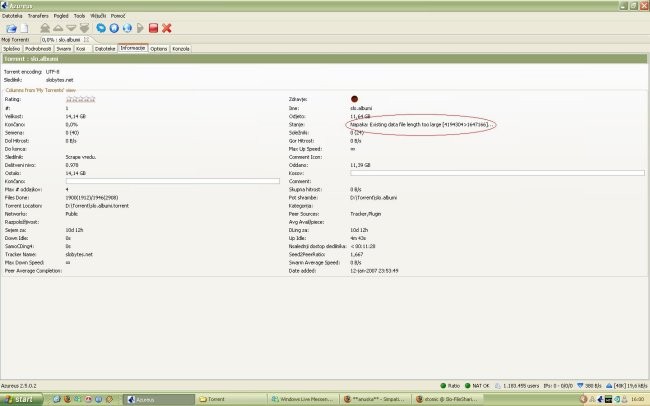Switch to the Swarm tab
The height and width of the screenshot is (406, 650).
click(63, 49)
